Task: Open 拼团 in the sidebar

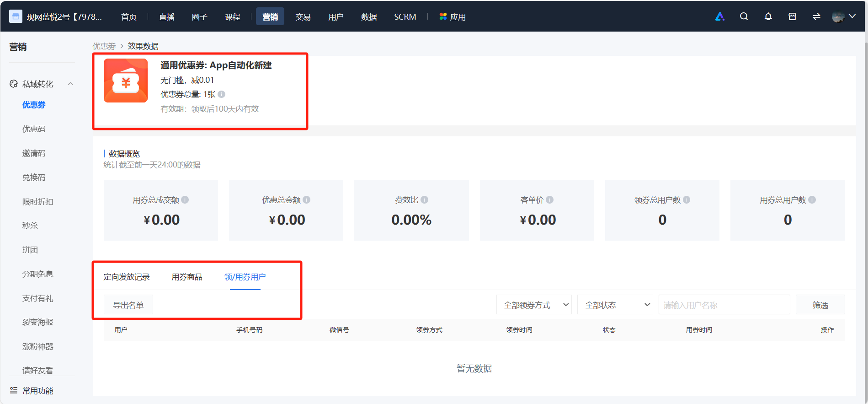Action: 30,250
